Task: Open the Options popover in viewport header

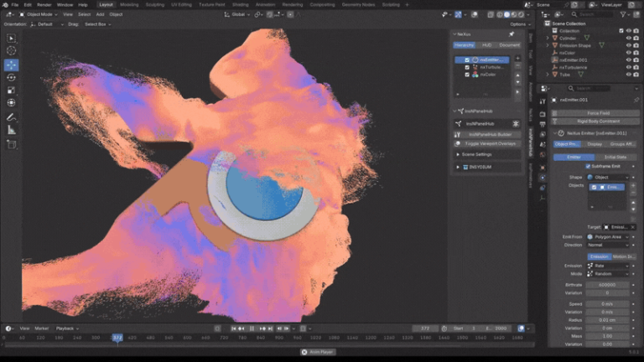Action: click(x=520, y=24)
